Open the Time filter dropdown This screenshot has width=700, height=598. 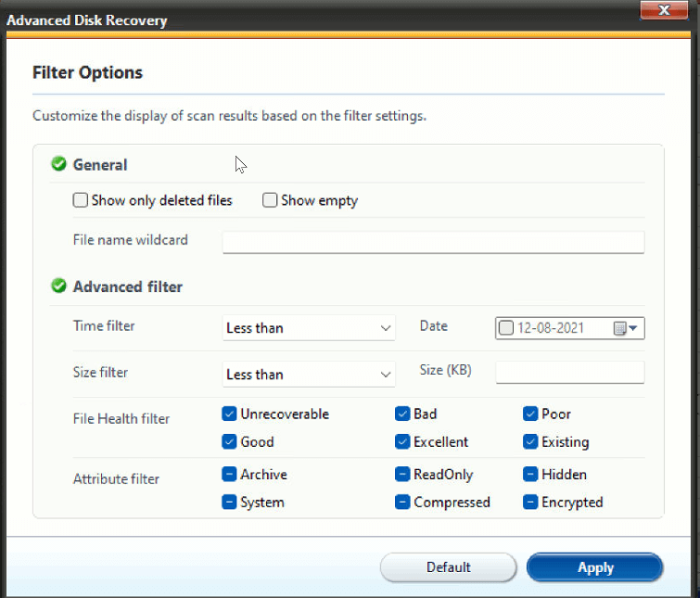pyautogui.click(x=309, y=328)
